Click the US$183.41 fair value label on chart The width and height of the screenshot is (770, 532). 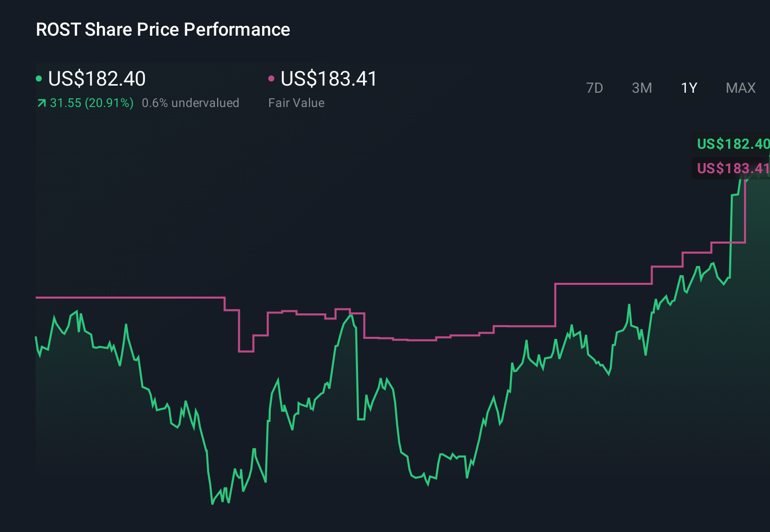pos(732,168)
